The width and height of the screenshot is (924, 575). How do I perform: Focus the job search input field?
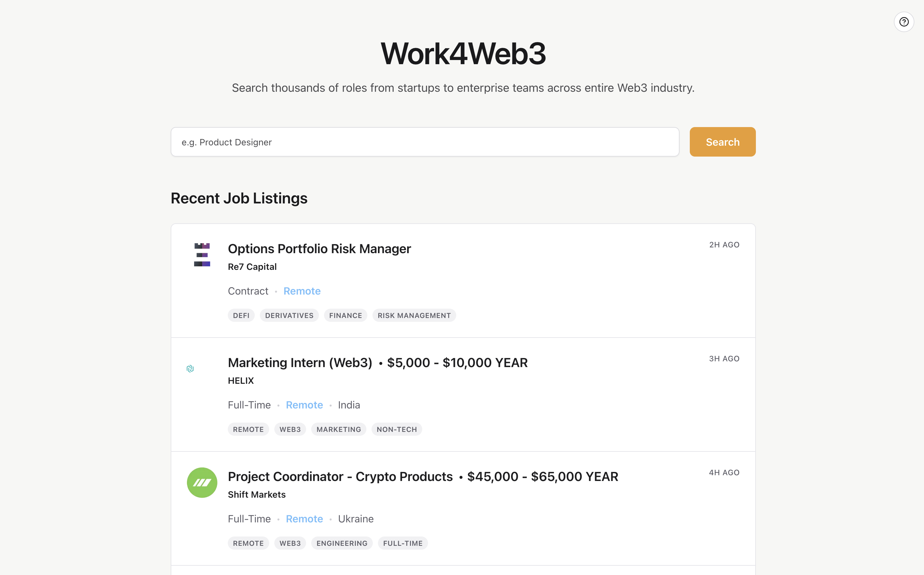424,142
